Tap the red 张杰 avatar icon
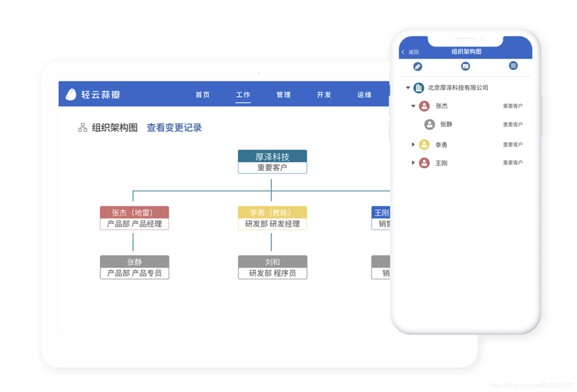Viewport: 577px width, 392px height. click(424, 106)
